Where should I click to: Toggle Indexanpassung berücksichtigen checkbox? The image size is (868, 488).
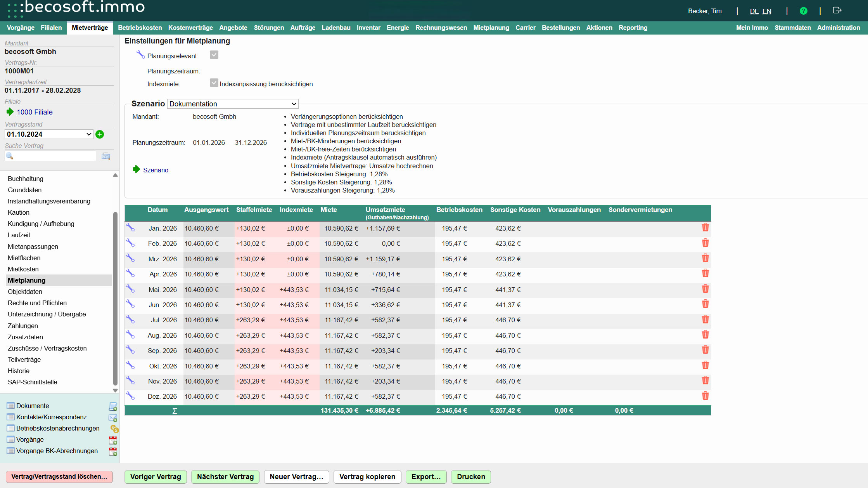(214, 83)
